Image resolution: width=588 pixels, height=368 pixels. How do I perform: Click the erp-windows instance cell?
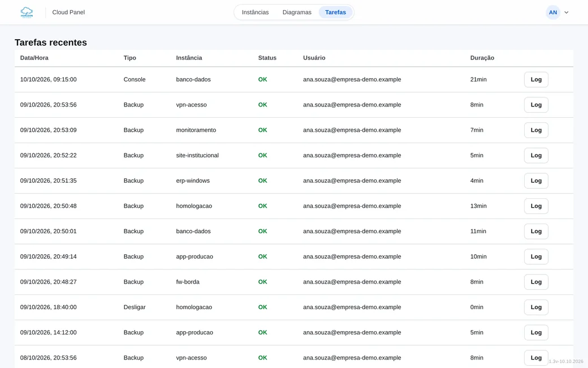(x=193, y=181)
